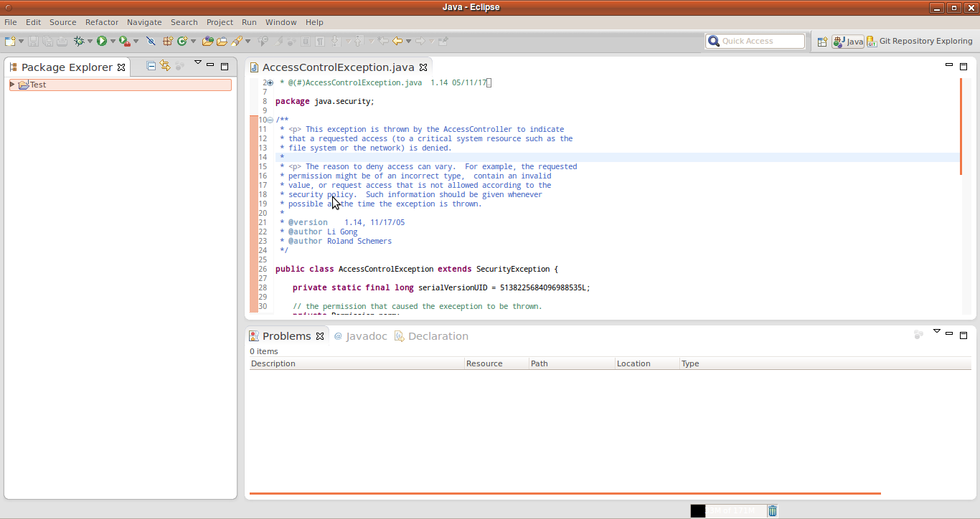Click the New Java Package icon
The width and height of the screenshot is (980, 519).
(x=168, y=41)
